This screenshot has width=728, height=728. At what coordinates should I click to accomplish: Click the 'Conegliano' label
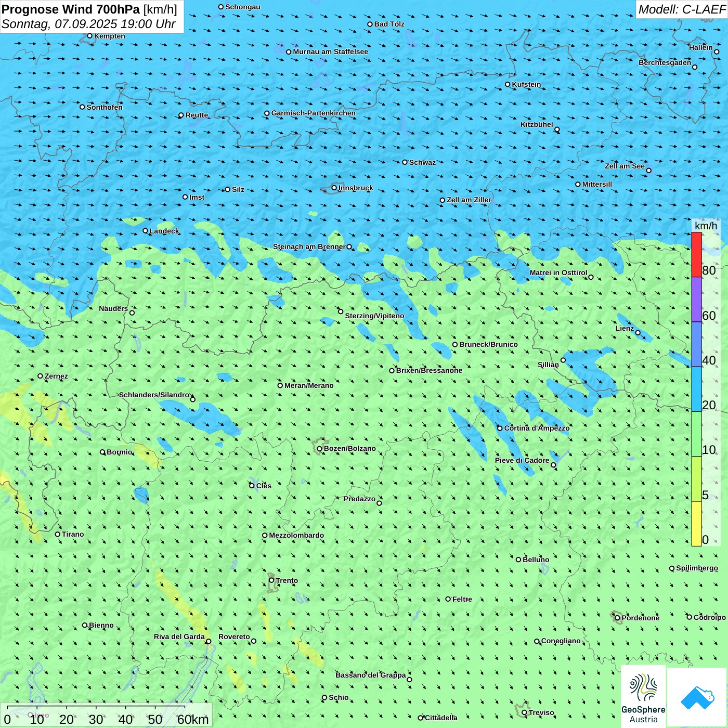click(561, 641)
